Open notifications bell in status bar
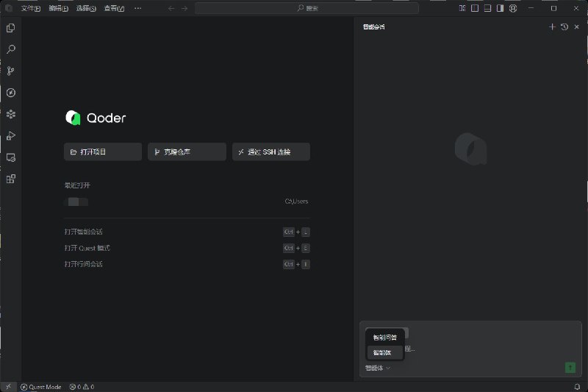This screenshot has height=392, width=588. click(x=577, y=386)
